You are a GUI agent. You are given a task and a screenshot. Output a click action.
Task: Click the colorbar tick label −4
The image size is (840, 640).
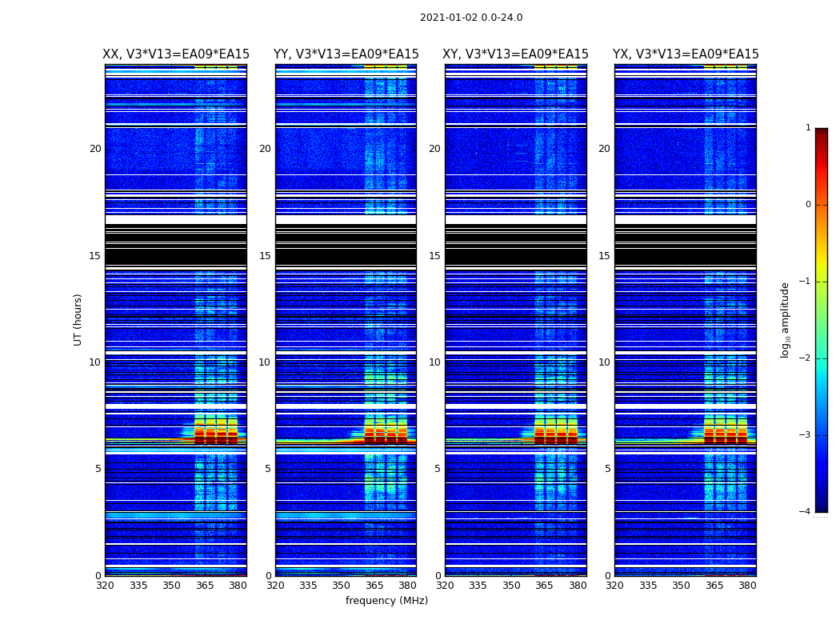coord(806,512)
